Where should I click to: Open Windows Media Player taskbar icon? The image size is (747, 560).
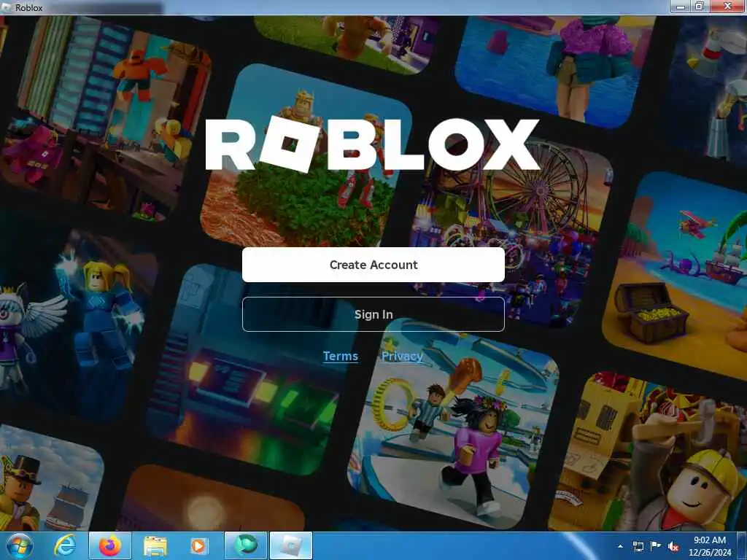[x=198, y=546]
